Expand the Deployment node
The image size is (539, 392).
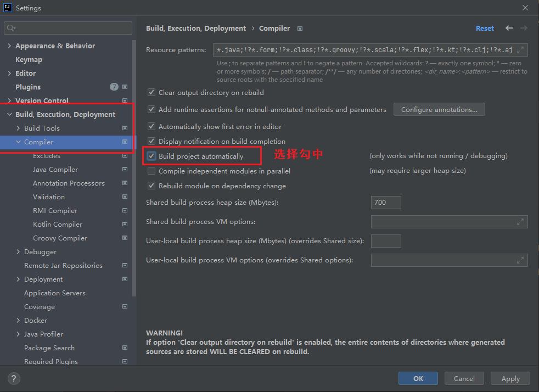[x=18, y=279]
